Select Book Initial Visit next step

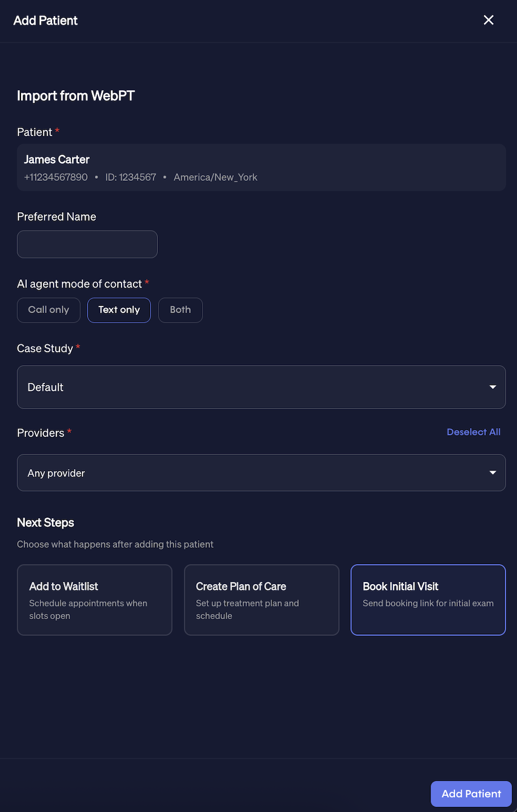428,600
